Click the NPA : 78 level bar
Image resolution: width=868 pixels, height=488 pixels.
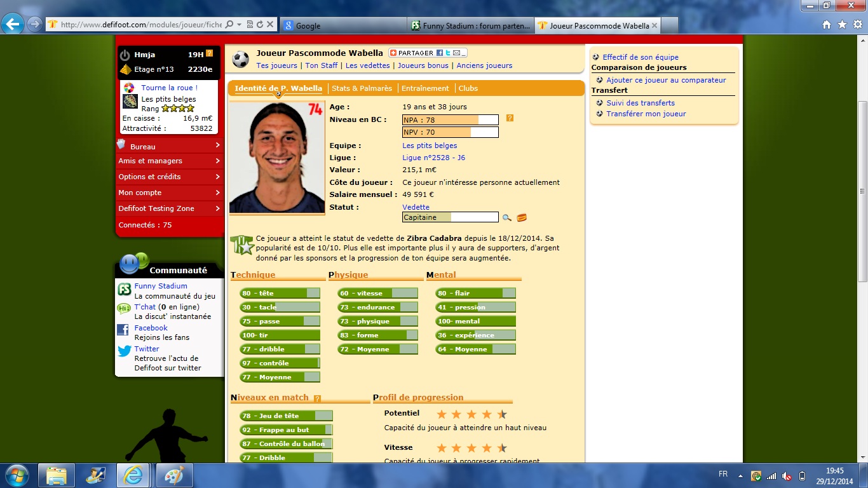[450, 120]
